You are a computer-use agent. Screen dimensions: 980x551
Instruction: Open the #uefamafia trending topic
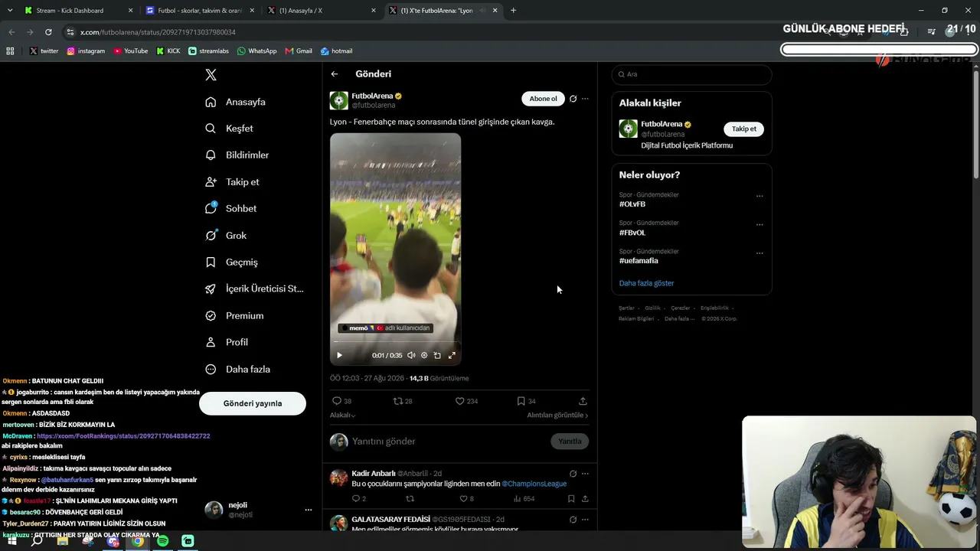tap(639, 261)
